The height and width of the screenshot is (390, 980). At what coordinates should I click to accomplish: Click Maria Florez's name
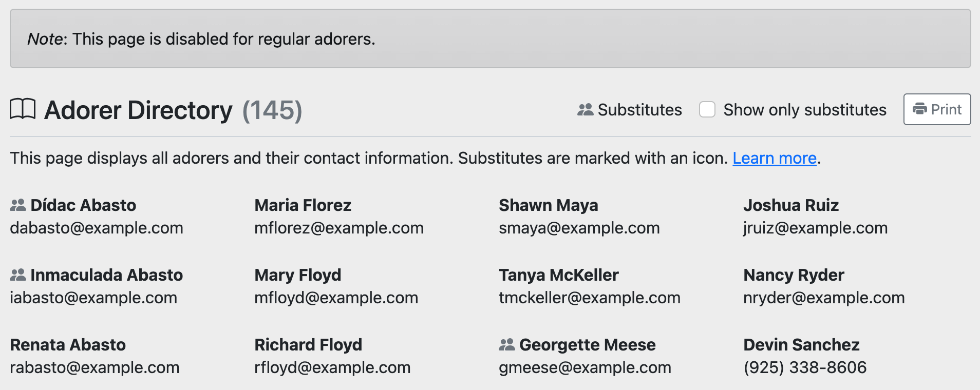(x=303, y=205)
